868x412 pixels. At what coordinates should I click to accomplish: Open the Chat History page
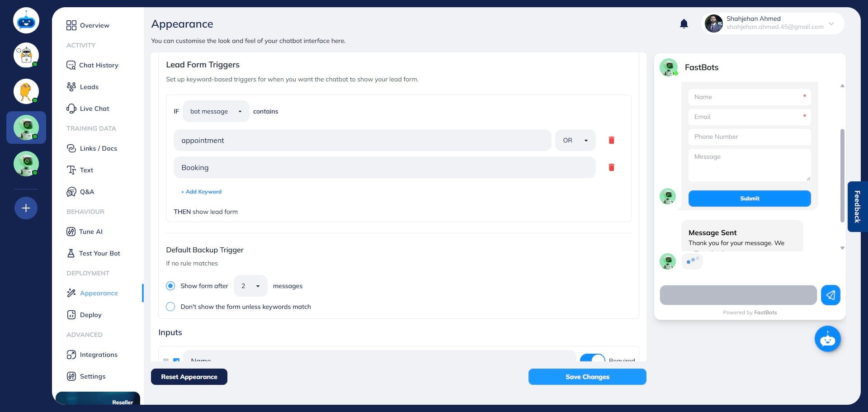coord(98,65)
